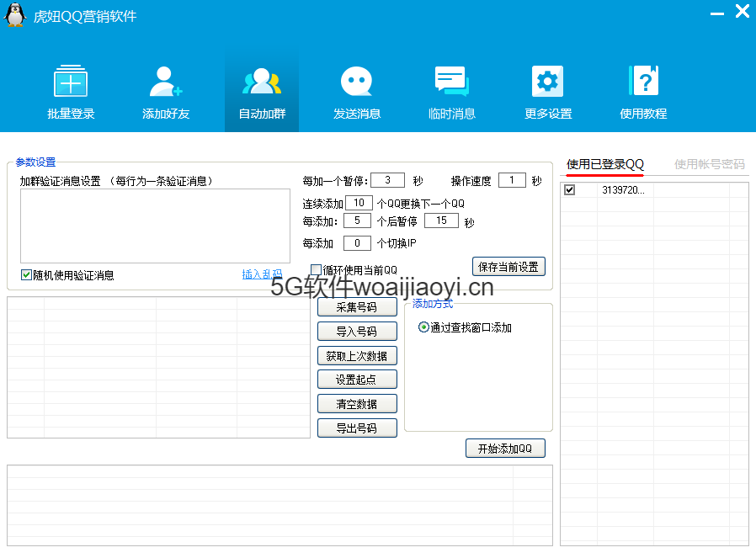Click the penguin app logo
Image resolution: width=756 pixels, height=558 pixels.
pos(15,14)
